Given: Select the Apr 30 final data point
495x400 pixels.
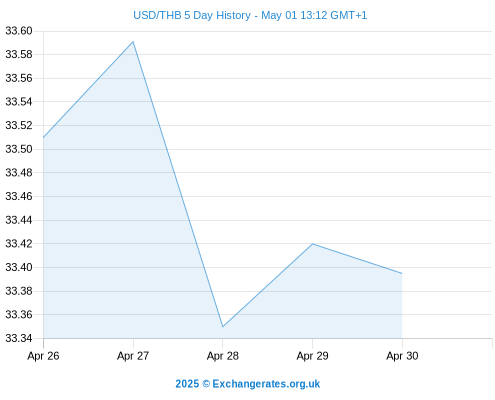Looking at the screenshot, I should tap(402, 273).
